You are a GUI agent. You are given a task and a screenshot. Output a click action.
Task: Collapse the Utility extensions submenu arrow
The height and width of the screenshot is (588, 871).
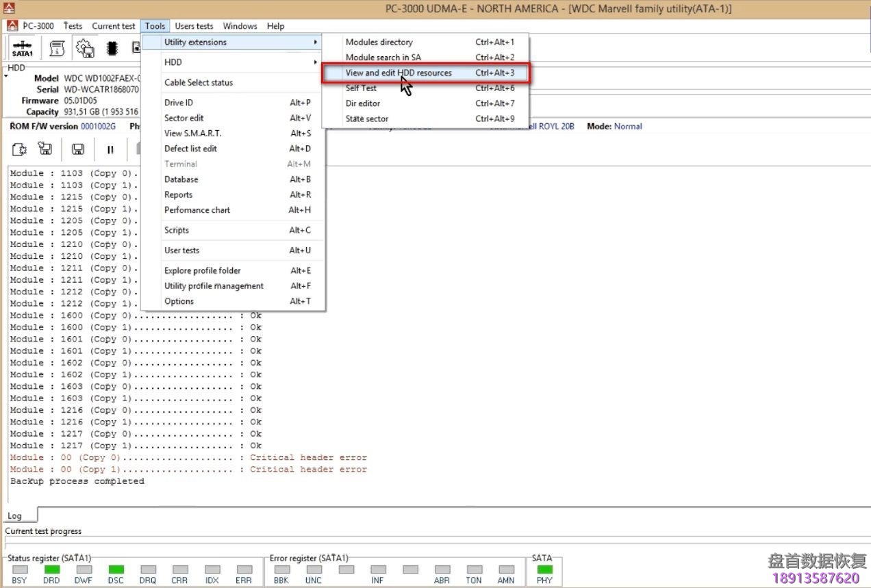315,42
